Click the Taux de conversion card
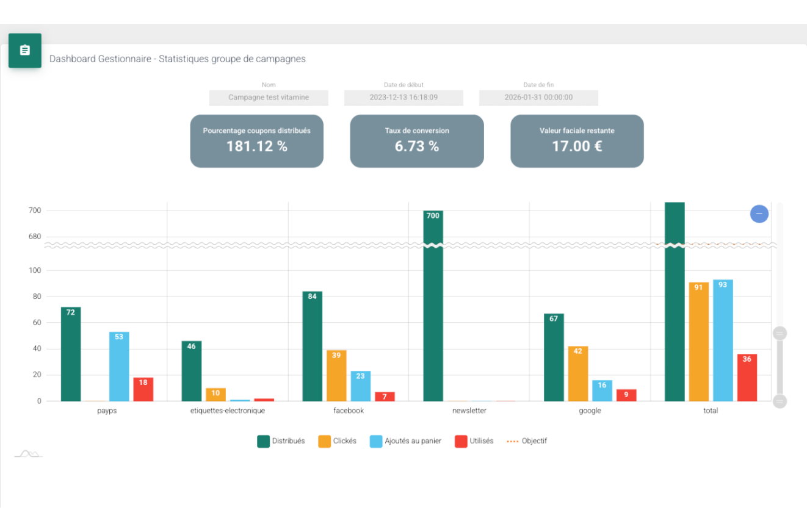 pos(416,141)
